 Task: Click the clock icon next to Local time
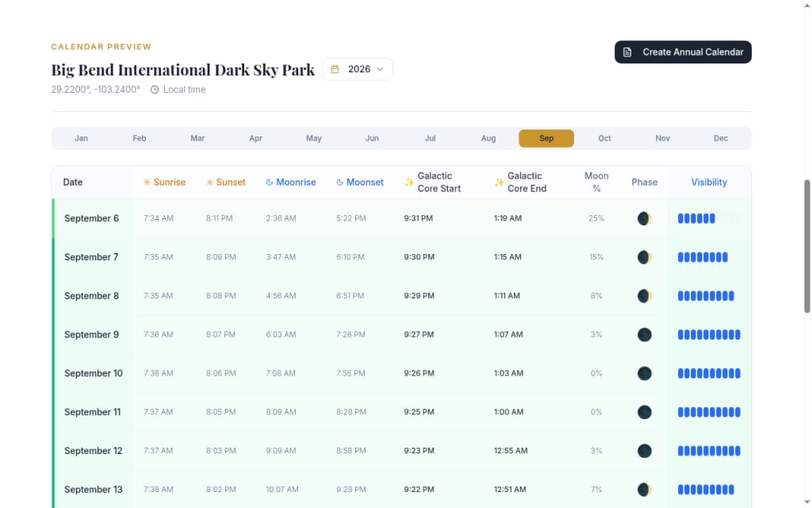tap(155, 90)
